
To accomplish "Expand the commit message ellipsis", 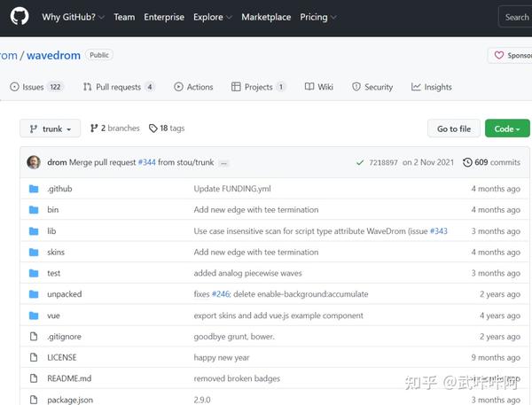I will (223, 163).
